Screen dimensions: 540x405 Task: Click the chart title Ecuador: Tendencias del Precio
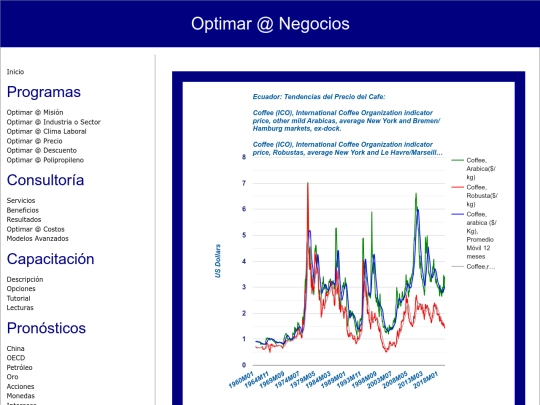tap(319, 97)
